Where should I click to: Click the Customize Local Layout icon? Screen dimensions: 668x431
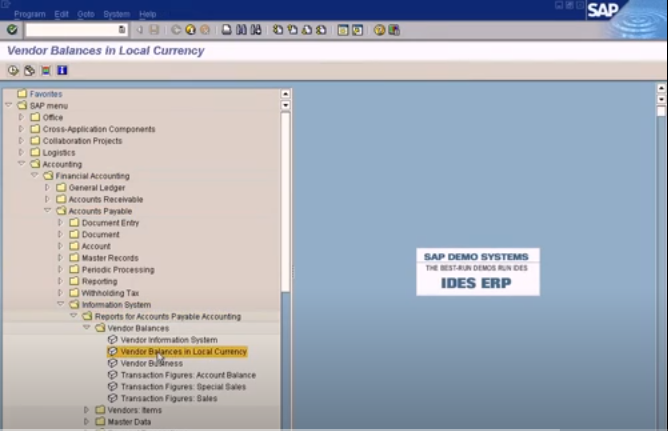(394, 30)
